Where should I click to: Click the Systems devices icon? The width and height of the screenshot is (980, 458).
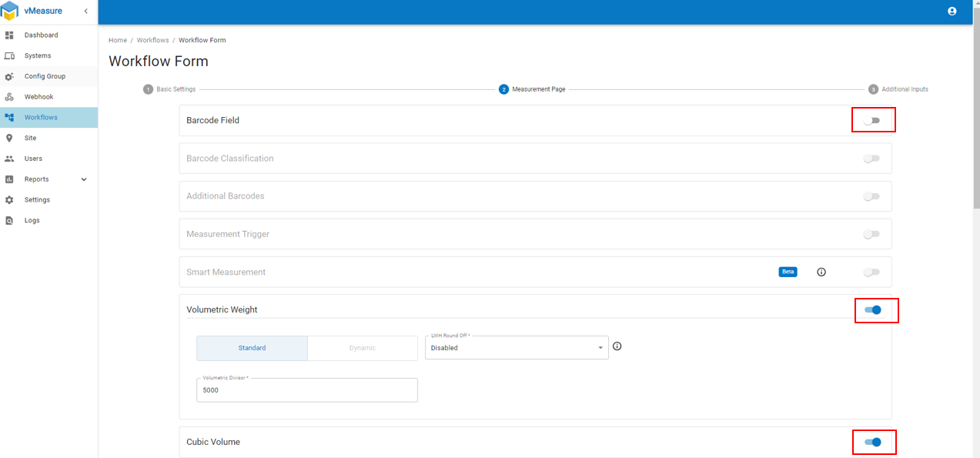click(x=9, y=55)
